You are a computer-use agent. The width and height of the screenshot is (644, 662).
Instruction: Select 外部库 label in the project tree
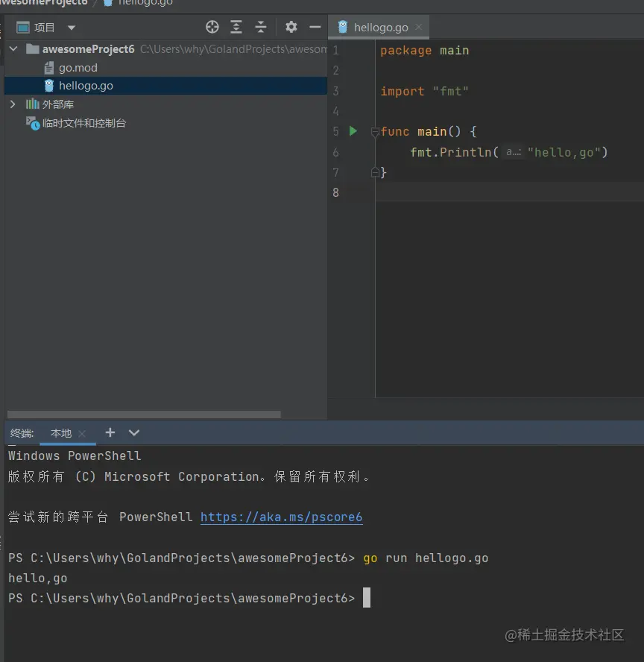[x=58, y=104]
